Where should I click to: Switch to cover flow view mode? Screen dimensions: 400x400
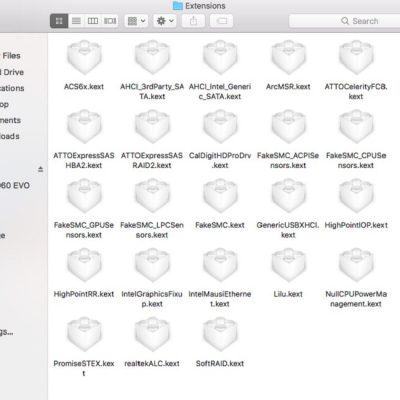pos(110,21)
